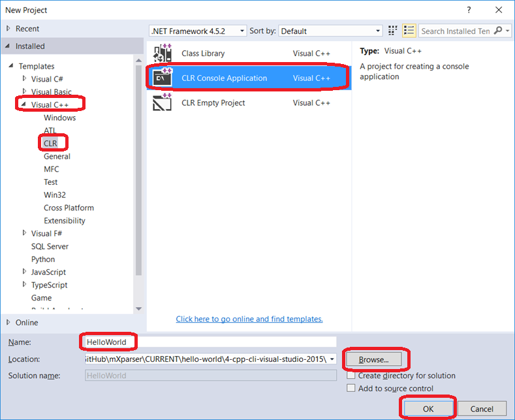Screen dimensions: 515x420
Task: Switch to medium icons list view
Action: (x=409, y=31)
